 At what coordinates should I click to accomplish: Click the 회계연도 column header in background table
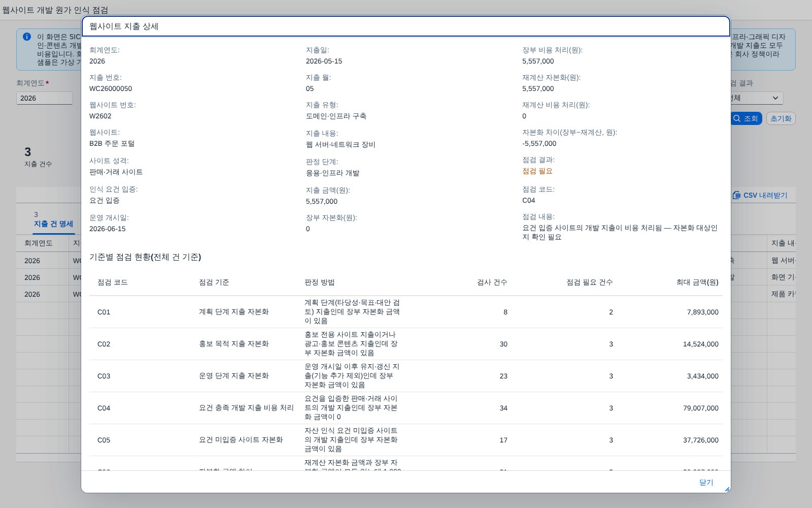(x=39, y=243)
